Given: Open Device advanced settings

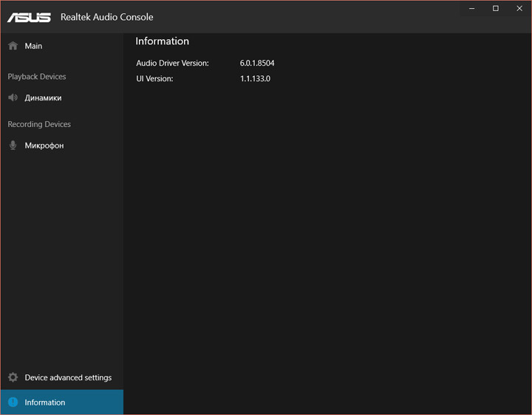Looking at the screenshot, I should 62,377.
